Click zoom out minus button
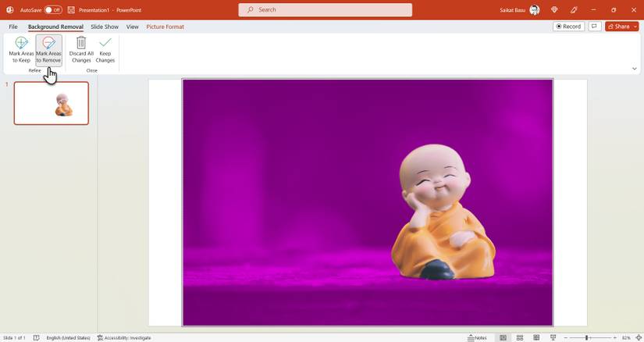The width and height of the screenshot is (644, 342). click(566, 338)
